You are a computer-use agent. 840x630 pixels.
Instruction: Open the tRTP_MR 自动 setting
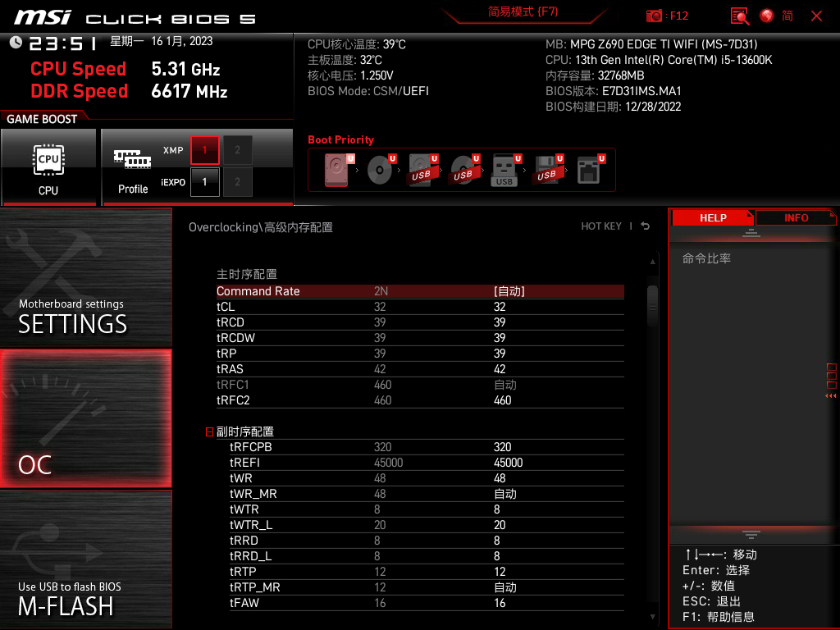pyautogui.click(x=505, y=587)
